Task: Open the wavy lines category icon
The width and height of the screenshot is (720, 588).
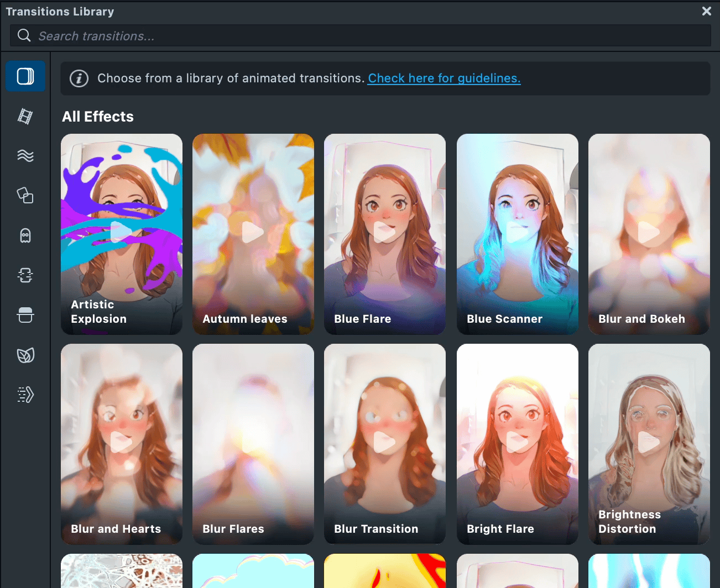Action: tap(25, 156)
